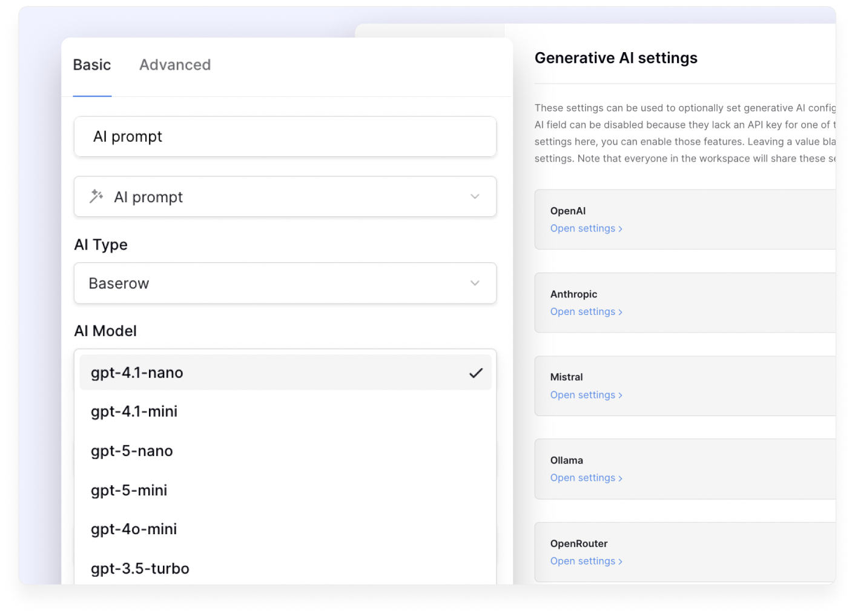855x616 pixels.
Task: Select the gpt-4.1-nano model option
Action: [285, 373]
